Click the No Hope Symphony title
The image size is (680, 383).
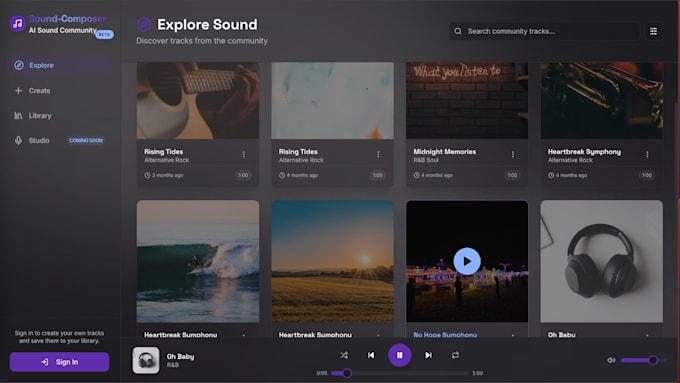pos(445,334)
